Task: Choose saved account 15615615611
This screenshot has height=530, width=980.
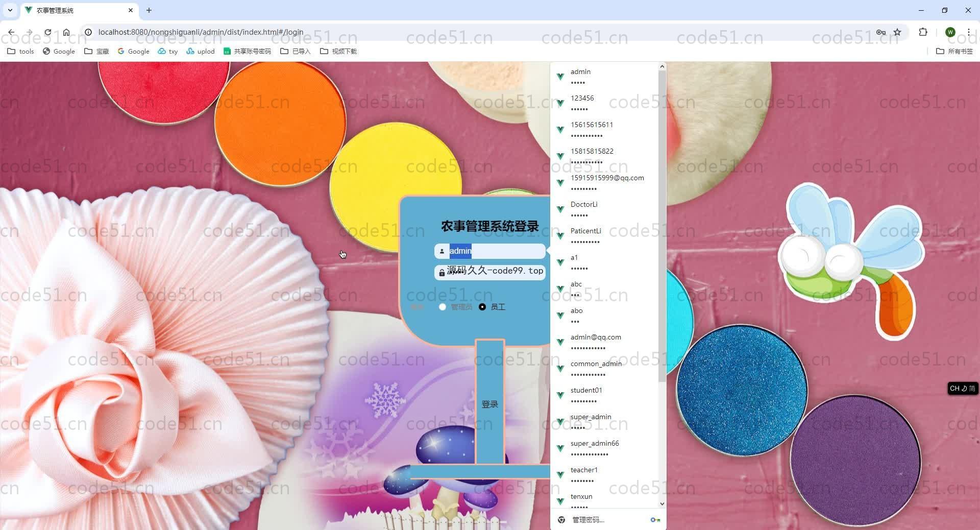Action: pos(604,130)
